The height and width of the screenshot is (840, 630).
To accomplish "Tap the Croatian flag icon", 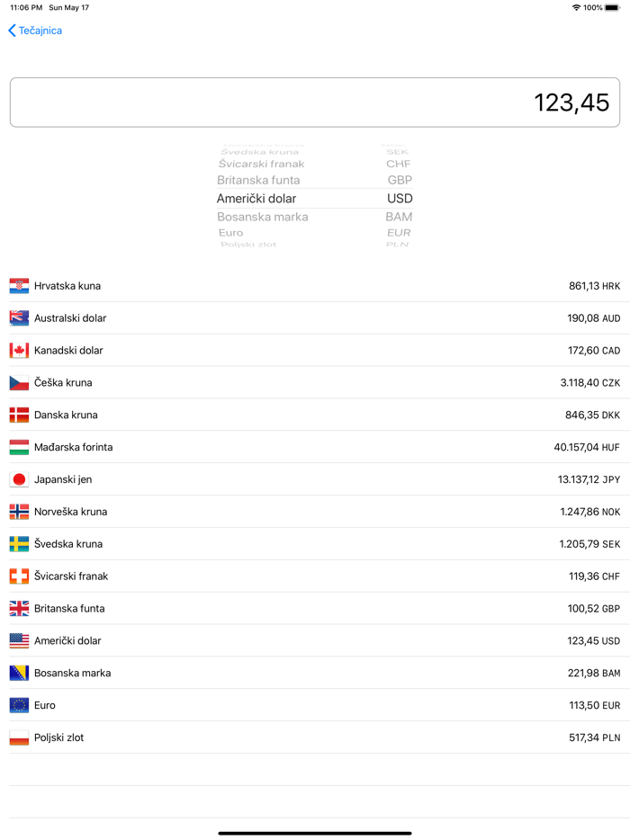I will click(19, 286).
